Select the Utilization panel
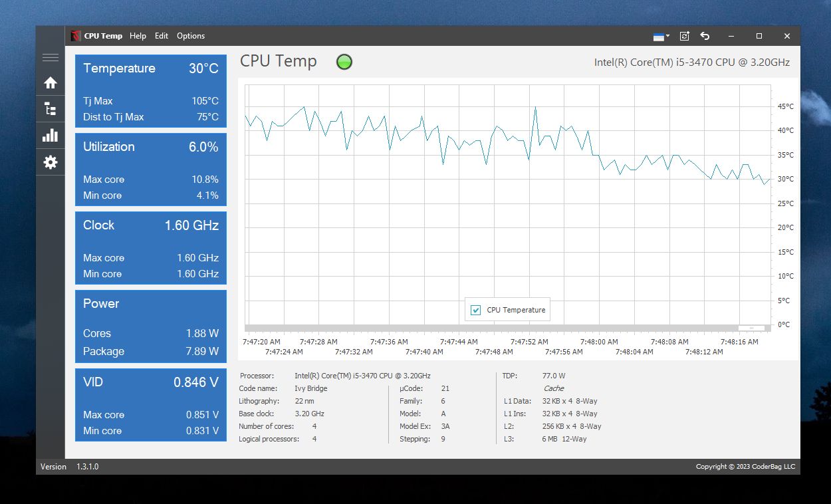Viewport: 831px width, 504px height. 151,170
